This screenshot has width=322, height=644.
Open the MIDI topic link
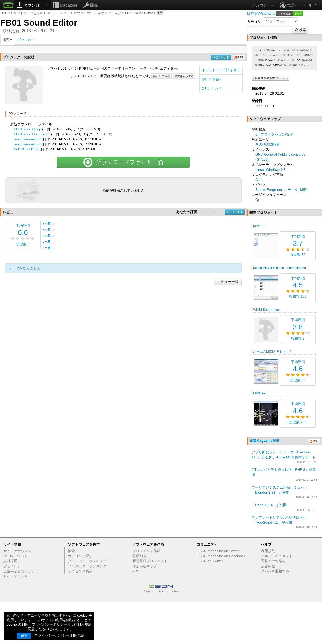tap(304, 190)
